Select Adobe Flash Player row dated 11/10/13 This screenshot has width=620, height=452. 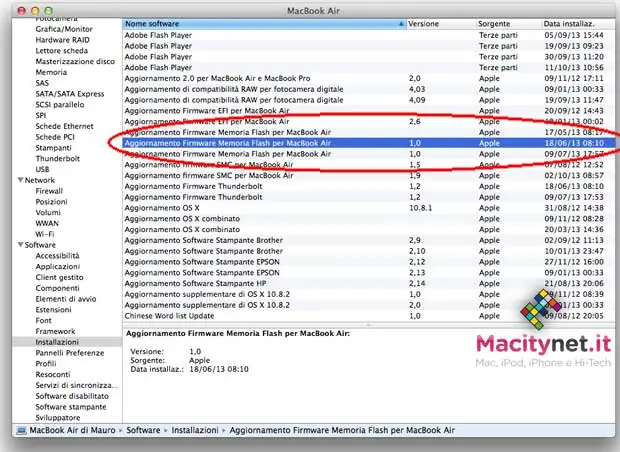[369, 68]
